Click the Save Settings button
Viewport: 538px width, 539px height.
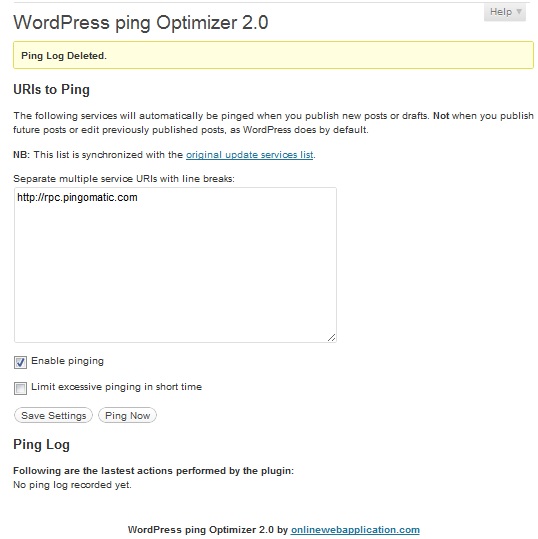pyautogui.click(x=53, y=415)
